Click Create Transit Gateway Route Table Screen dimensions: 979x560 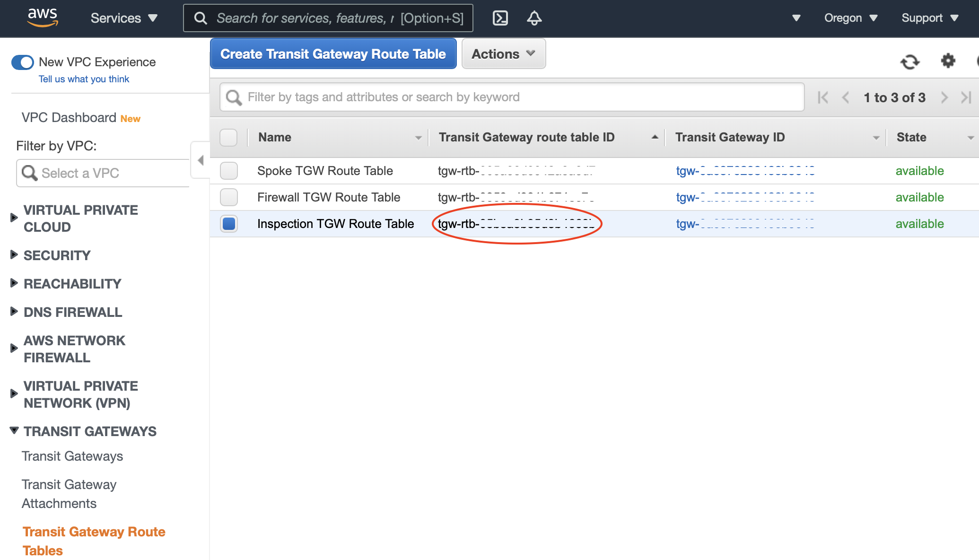[x=333, y=54]
